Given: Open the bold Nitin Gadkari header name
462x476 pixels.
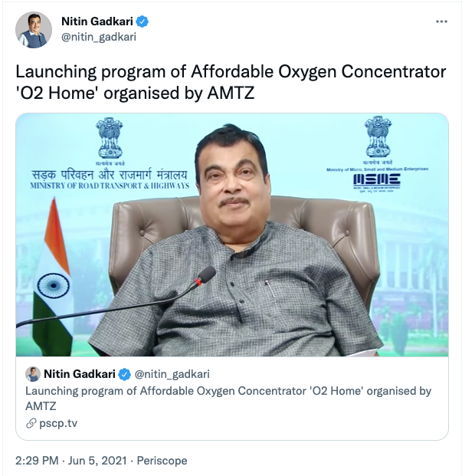Looking at the screenshot, I should point(99,22).
